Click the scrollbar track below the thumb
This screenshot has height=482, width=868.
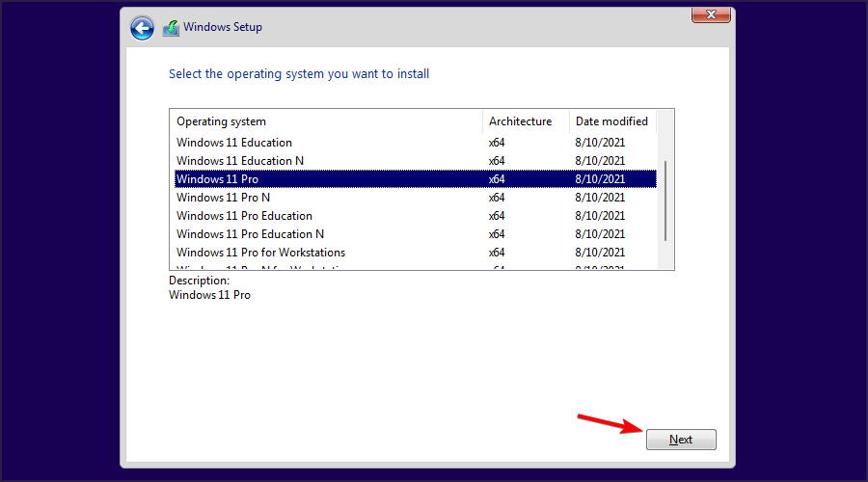click(665, 256)
